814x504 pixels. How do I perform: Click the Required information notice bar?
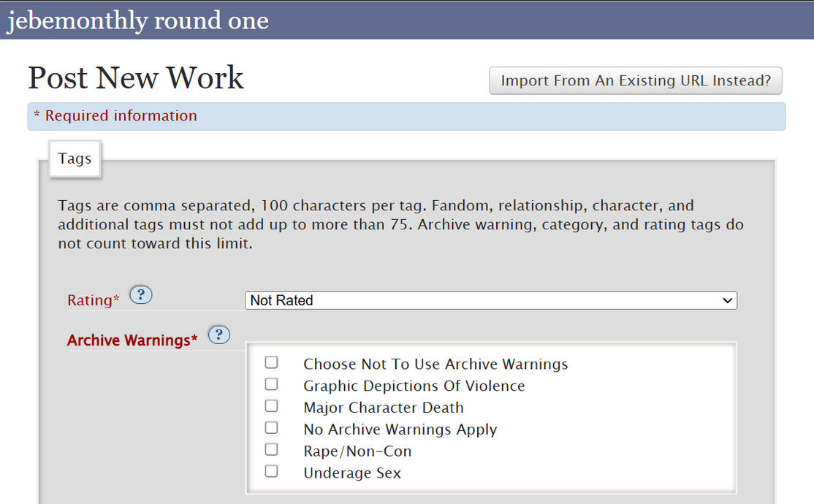[x=406, y=116]
